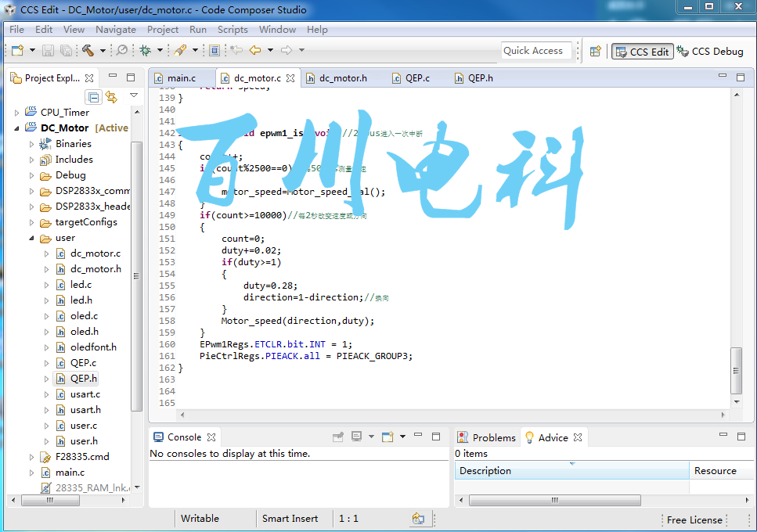This screenshot has width=757, height=532.
Task: Click the Save icon in toolbar
Action: 48,50
